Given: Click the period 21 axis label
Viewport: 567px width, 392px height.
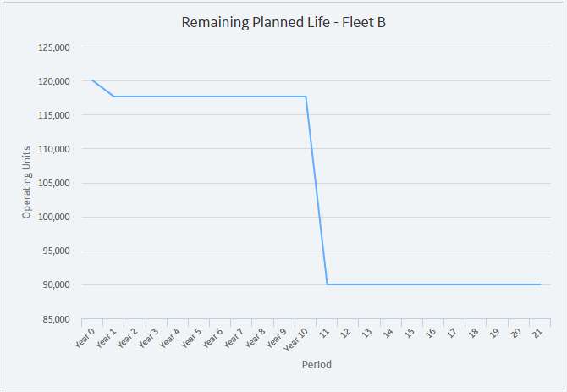Looking at the screenshot, I should (x=537, y=333).
